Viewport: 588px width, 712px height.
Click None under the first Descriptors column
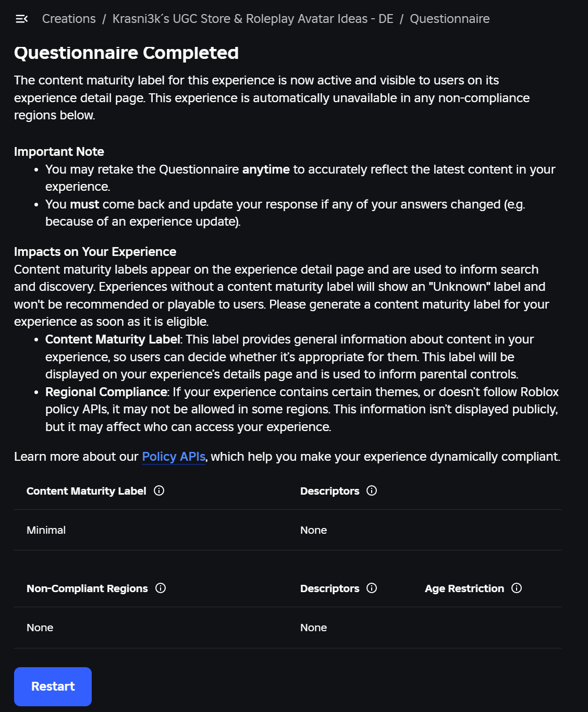tap(313, 530)
